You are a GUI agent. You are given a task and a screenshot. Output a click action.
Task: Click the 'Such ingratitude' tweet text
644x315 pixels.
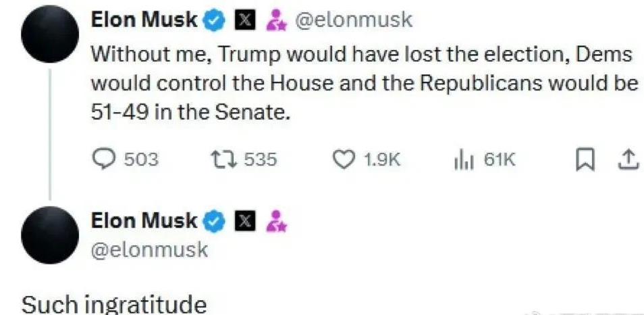(114, 305)
